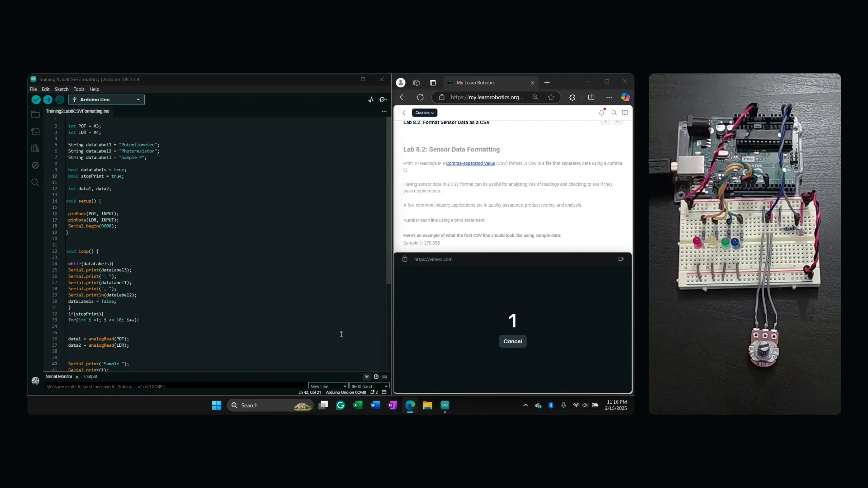868x488 pixels.
Task: Open the Sketchbook folder in sidebar
Action: pos(35,115)
